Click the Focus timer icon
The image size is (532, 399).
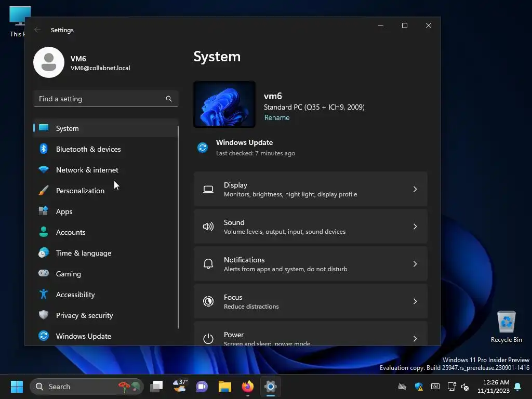[208, 301]
